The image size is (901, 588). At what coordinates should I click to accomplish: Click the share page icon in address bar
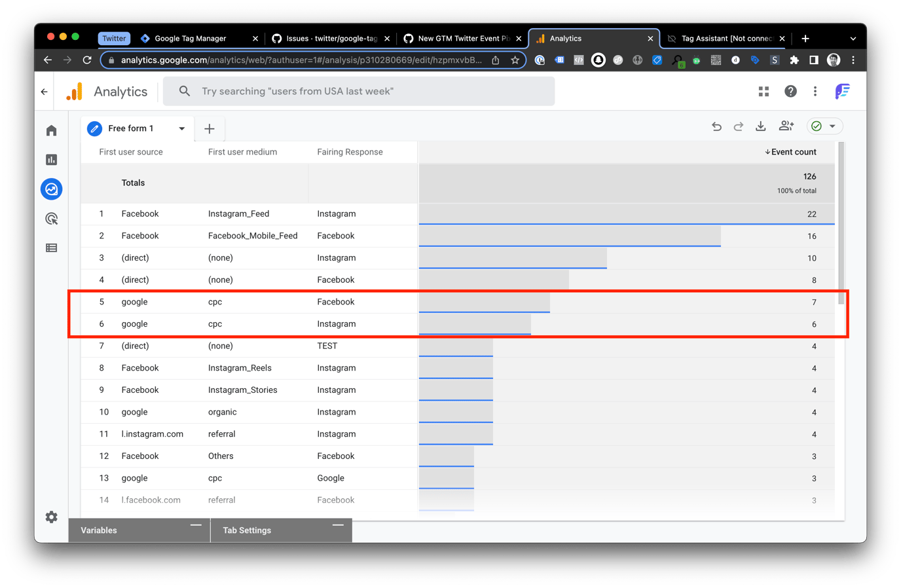click(496, 60)
